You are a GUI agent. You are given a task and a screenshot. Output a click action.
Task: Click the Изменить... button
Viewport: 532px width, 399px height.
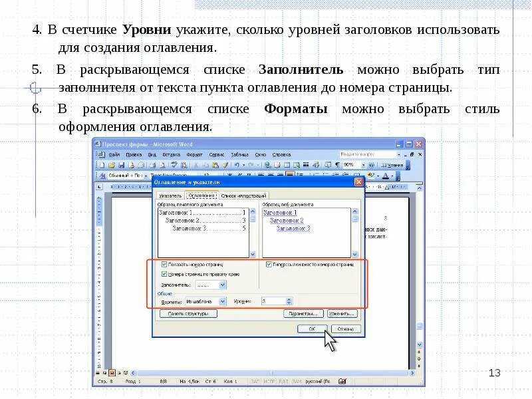(342, 313)
